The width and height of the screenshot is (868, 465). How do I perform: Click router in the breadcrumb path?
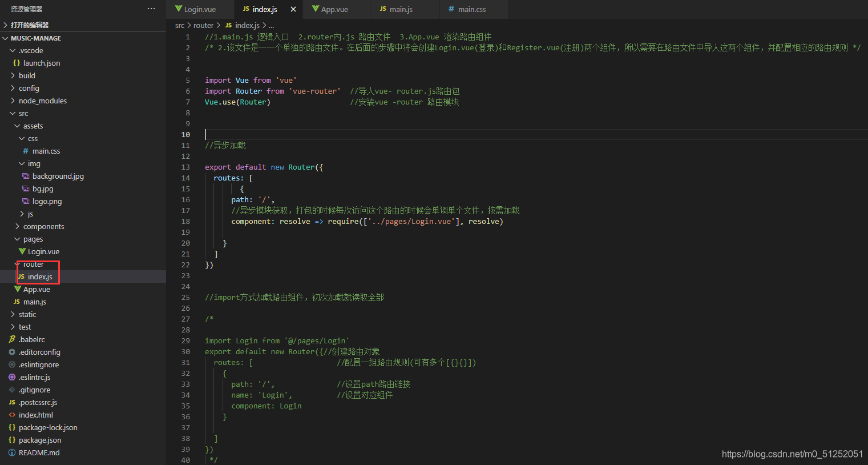(203, 25)
